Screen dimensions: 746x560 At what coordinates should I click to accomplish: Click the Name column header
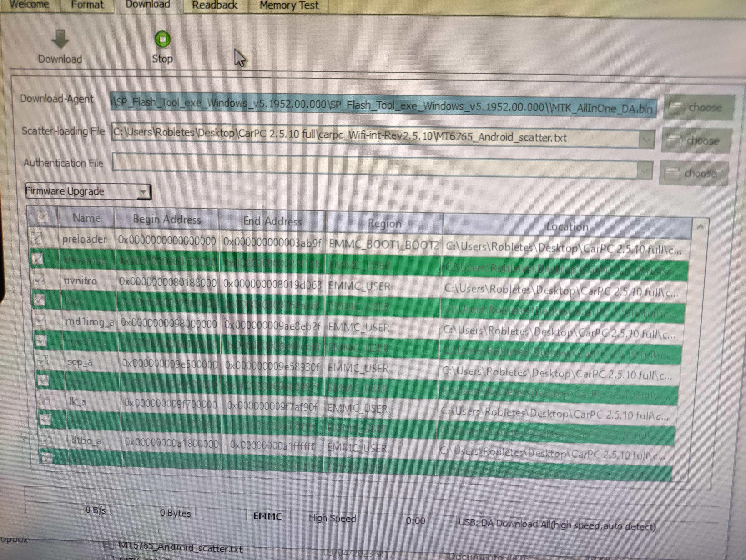(86, 218)
